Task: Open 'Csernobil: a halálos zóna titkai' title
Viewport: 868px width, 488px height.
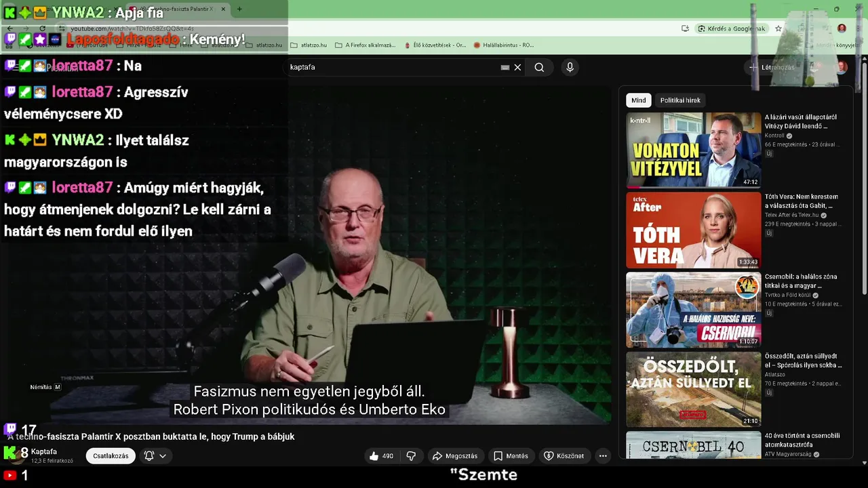Action: point(801,281)
